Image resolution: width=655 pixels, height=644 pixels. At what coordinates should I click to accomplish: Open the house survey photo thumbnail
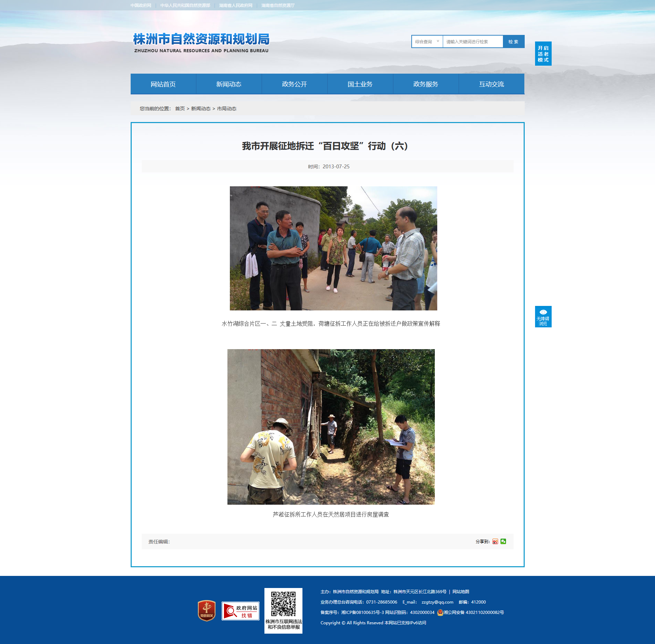click(x=331, y=427)
